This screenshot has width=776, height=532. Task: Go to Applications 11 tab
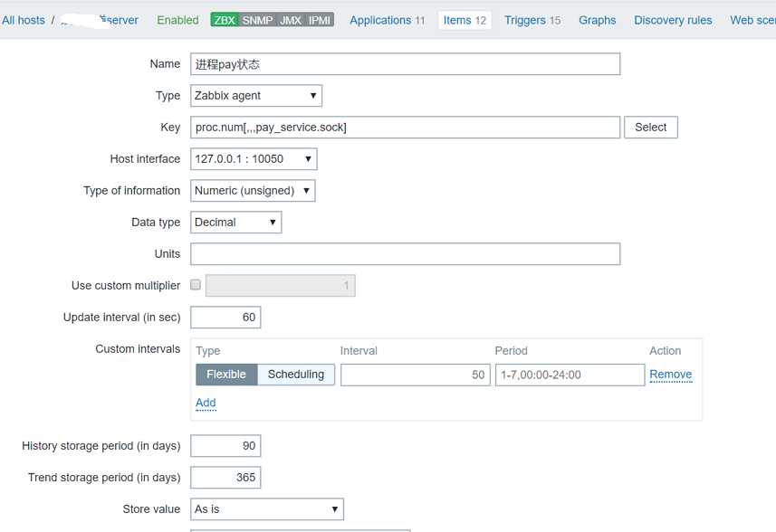point(387,20)
